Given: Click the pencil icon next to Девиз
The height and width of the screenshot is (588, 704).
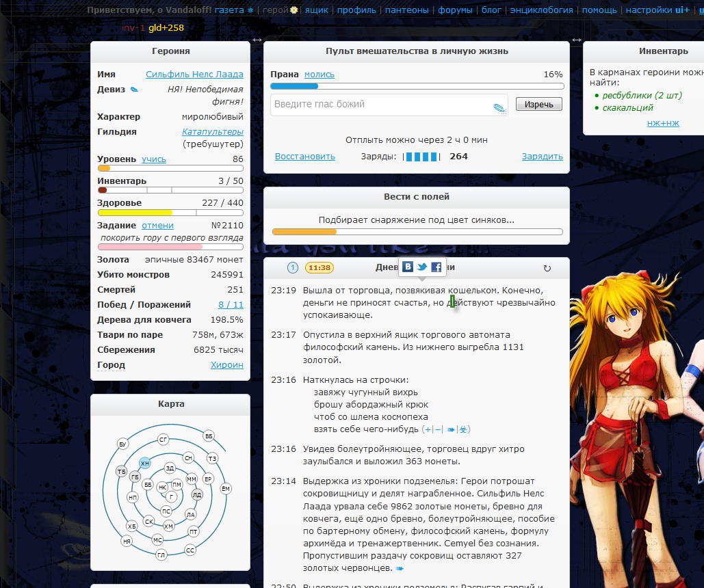Looking at the screenshot, I should (x=134, y=90).
